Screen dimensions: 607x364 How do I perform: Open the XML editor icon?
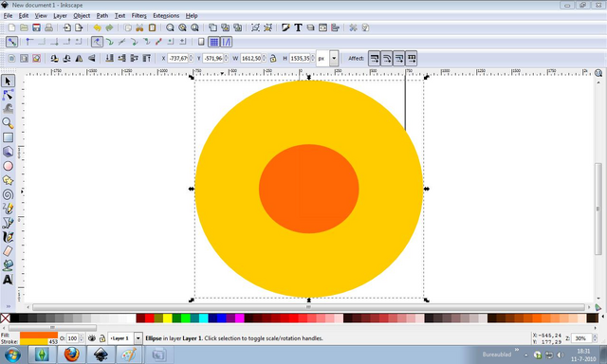(x=322, y=27)
